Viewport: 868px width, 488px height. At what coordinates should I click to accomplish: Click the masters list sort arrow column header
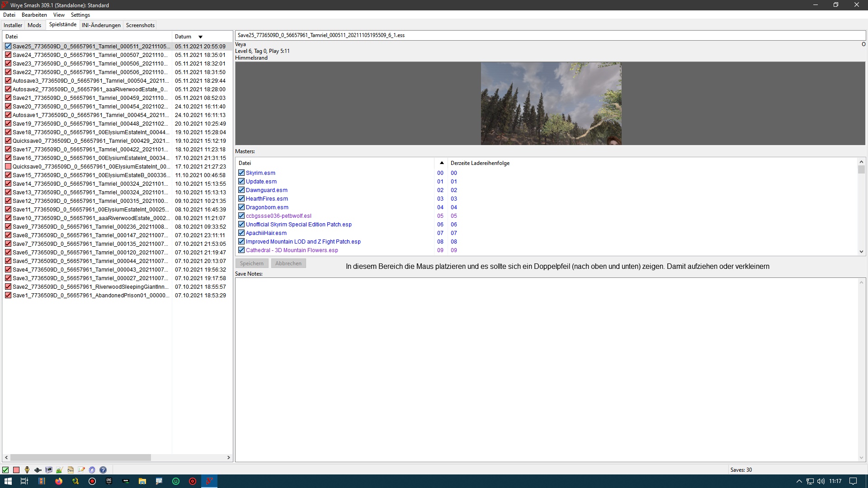click(442, 163)
